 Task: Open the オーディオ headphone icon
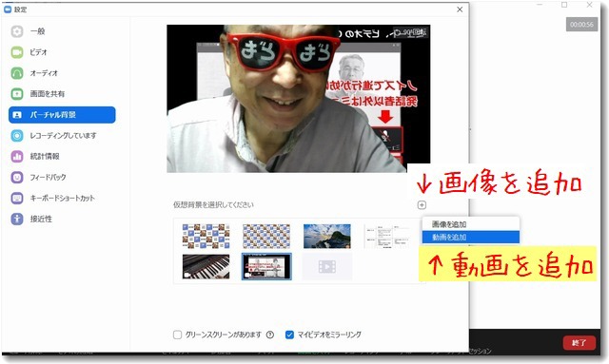17,73
